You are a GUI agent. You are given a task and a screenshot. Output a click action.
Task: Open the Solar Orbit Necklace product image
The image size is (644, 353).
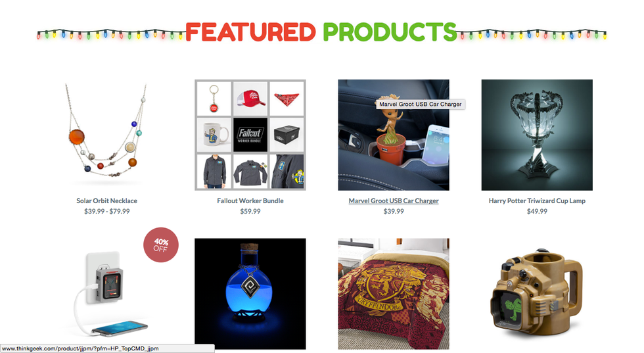[x=106, y=135]
